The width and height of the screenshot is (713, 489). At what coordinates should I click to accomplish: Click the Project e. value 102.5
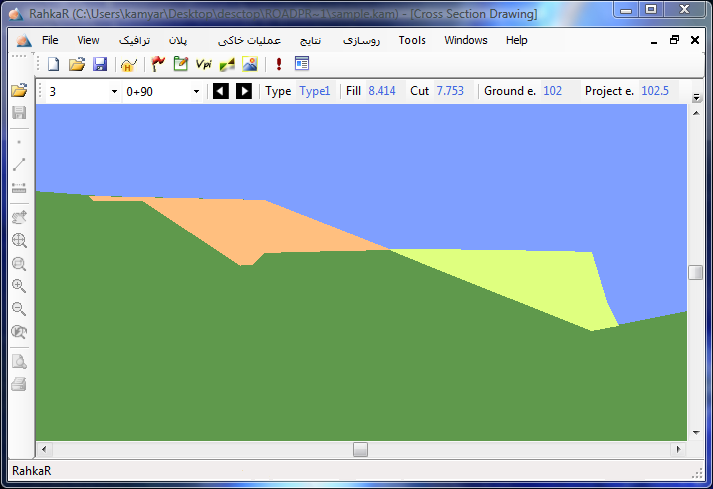[x=655, y=91]
